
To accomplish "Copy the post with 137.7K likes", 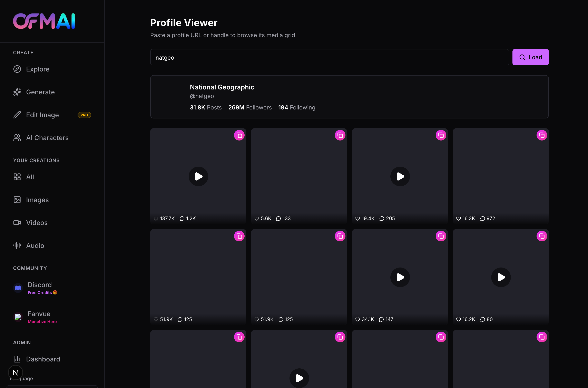I will pos(239,135).
